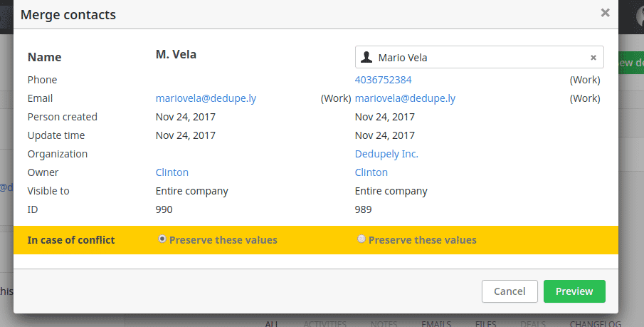The height and width of the screenshot is (327, 644).
Task: Click the Mario Vela contact input field
Action: 480,57
